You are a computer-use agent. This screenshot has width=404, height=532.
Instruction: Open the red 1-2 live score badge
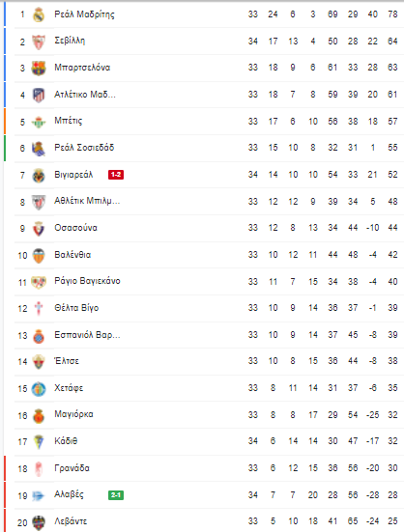coord(116,175)
